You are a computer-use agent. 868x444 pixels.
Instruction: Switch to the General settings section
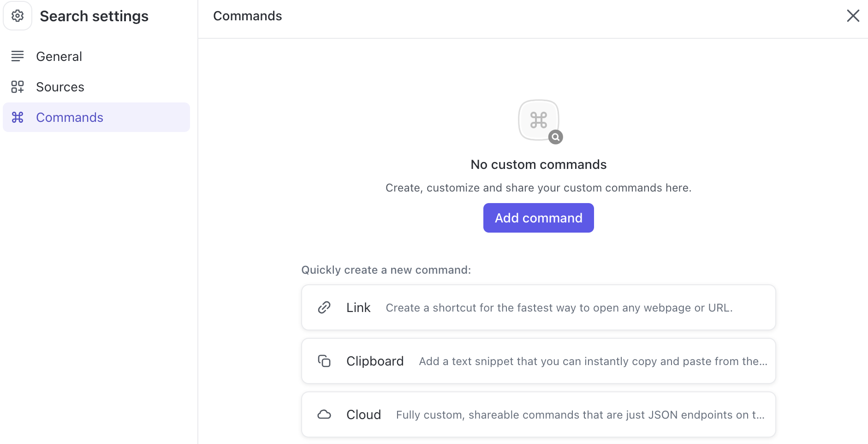pos(59,56)
